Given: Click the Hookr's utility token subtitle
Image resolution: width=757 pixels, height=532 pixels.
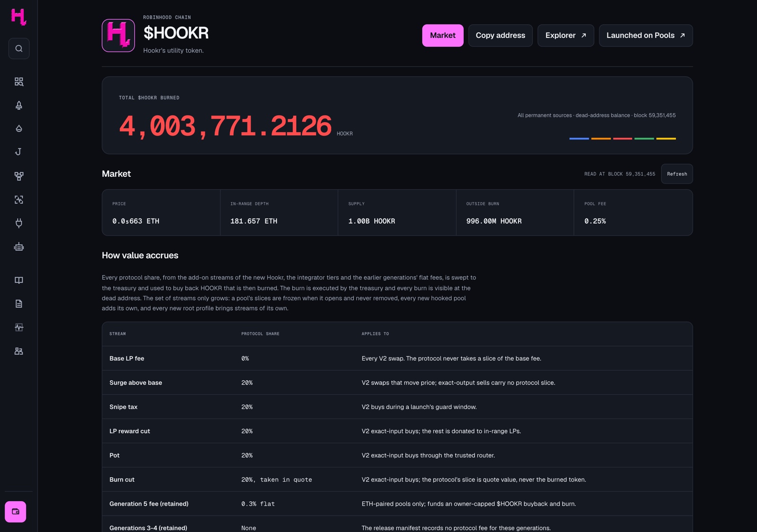Looking at the screenshot, I should point(173,51).
